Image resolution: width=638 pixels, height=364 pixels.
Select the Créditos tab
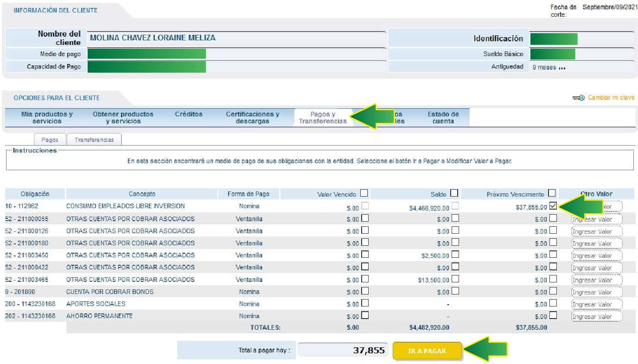click(188, 114)
